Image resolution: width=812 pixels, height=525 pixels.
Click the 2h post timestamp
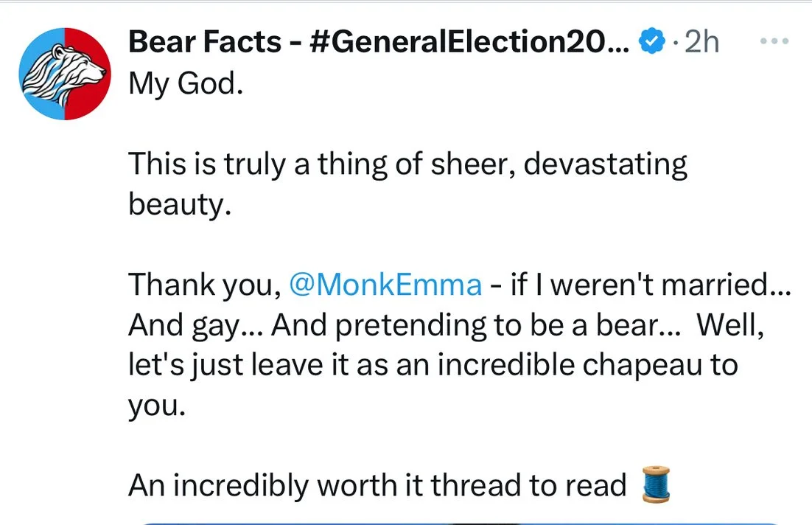point(701,43)
